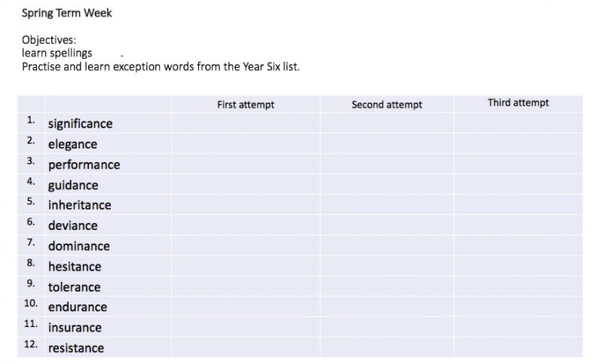Image resolution: width=603 pixels, height=364 pixels.
Task: Click the Second attempt column header
Action: click(387, 105)
